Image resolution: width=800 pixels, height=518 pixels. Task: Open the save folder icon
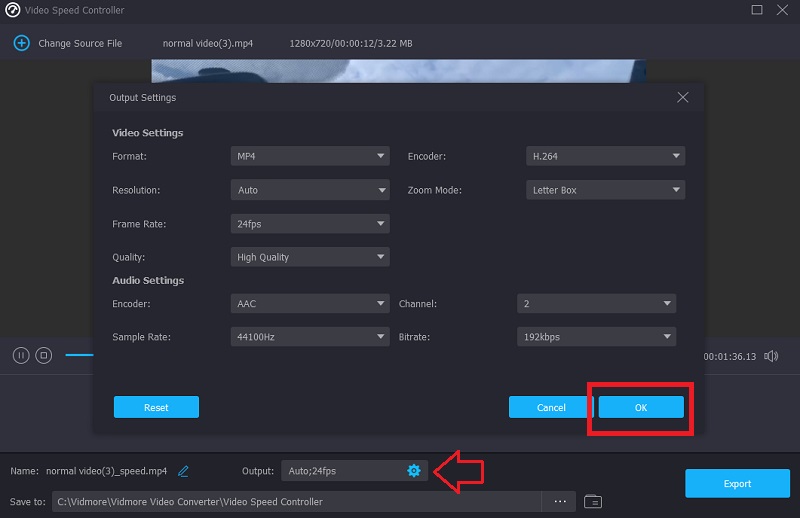(593, 501)
